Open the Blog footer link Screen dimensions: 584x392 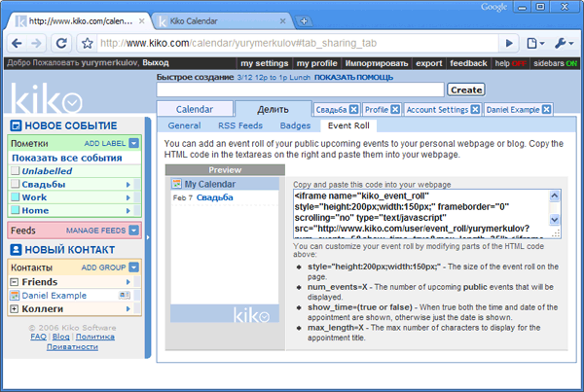point(60,337)
